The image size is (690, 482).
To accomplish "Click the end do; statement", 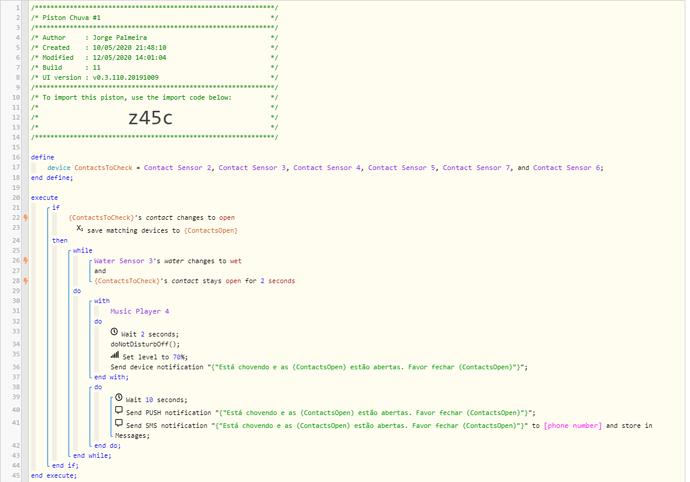I will (x=107, y=445).
